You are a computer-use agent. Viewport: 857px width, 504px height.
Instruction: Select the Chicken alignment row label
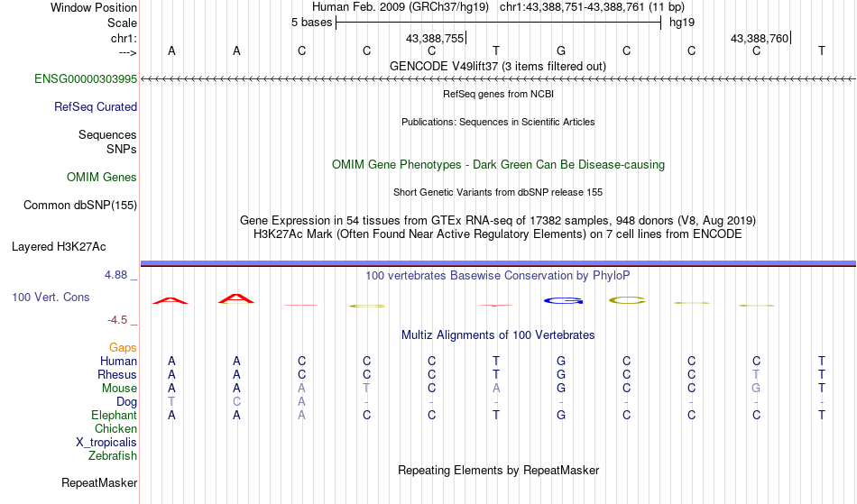(x=115, y=429)
